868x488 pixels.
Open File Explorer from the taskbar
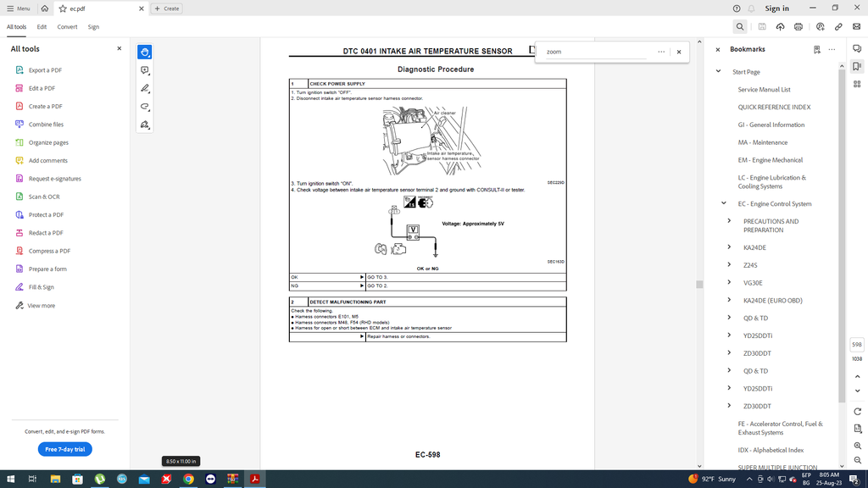point(55,480)
